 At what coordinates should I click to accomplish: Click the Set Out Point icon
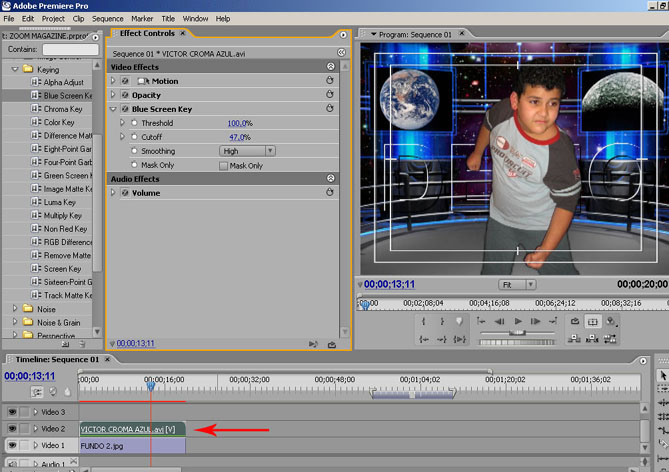point(441,321)
